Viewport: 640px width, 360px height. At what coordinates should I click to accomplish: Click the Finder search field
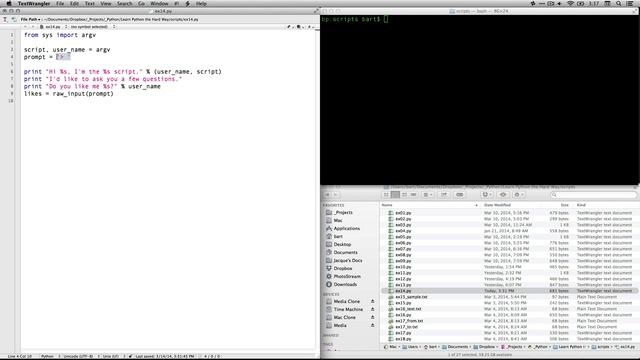[x=593, y=195]
